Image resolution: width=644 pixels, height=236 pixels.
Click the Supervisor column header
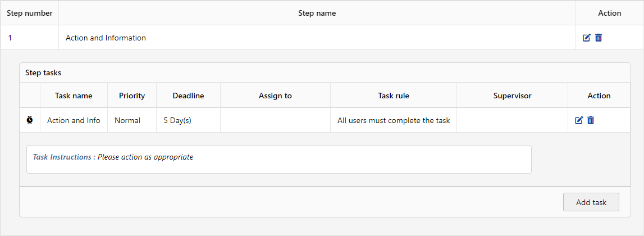click(512, 96)
